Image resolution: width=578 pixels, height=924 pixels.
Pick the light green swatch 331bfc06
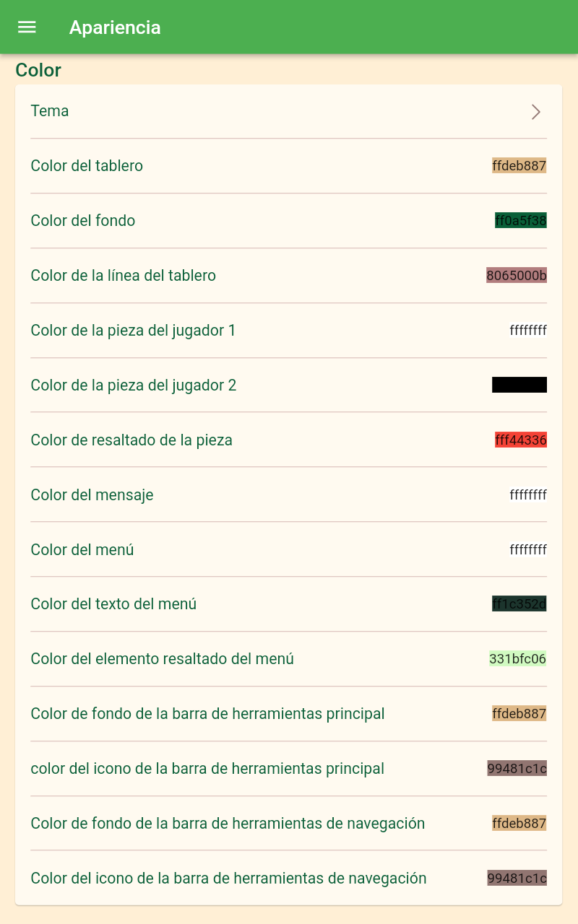coord(517,659)
